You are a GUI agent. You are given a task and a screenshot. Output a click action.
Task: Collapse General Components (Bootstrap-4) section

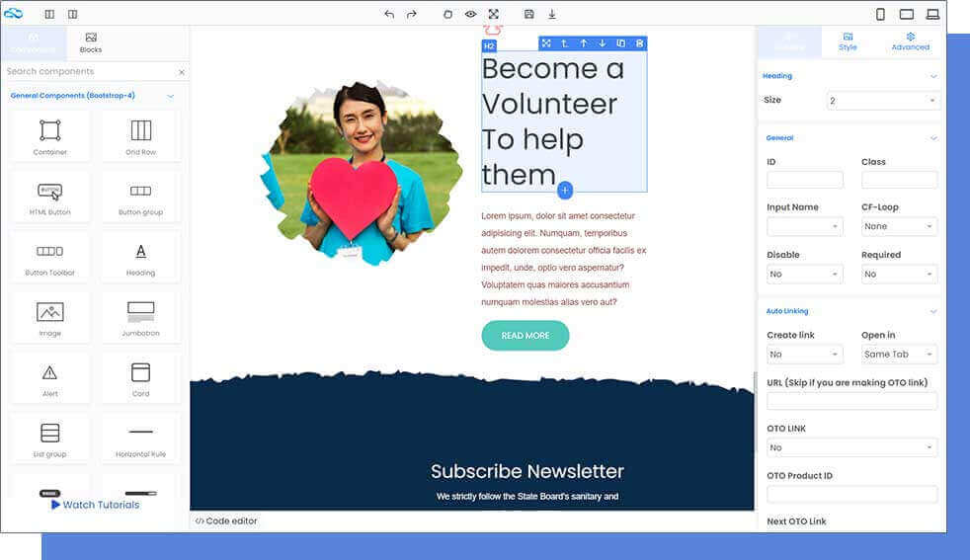[171, 96]
